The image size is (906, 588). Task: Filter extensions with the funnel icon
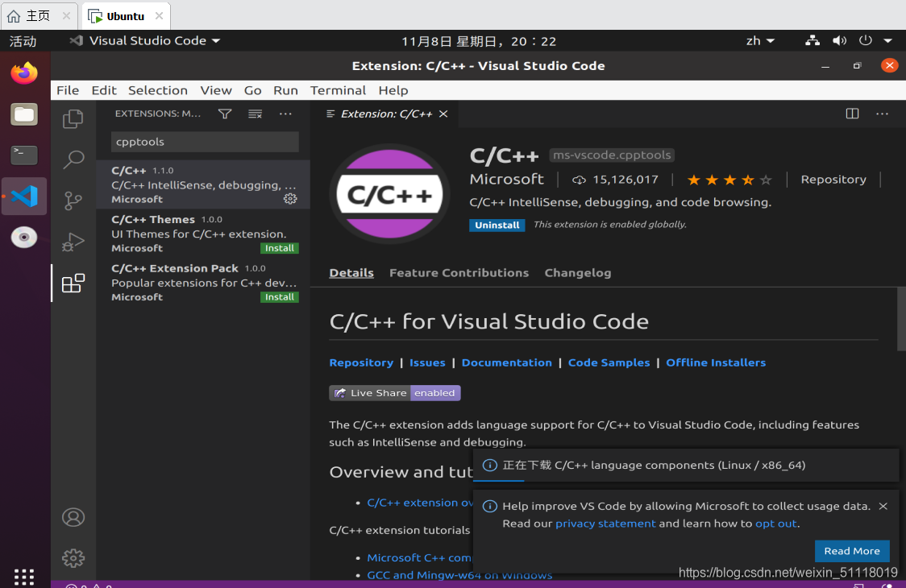point(225,114)
